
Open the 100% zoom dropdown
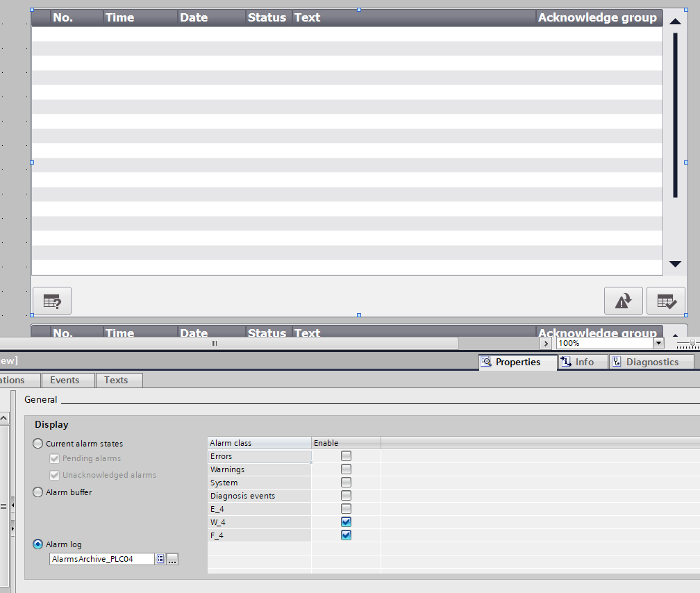pos(658,344)
